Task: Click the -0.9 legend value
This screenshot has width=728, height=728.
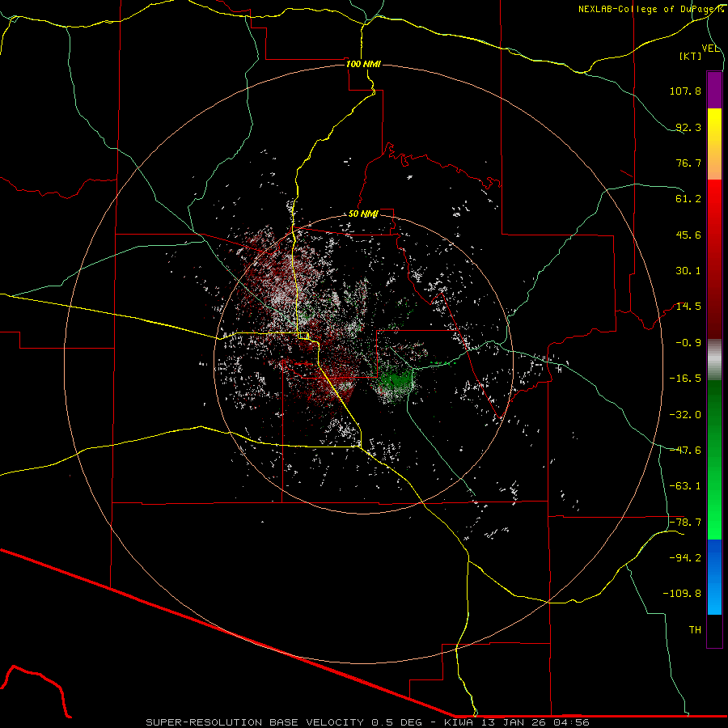Action: coord(688,343)
